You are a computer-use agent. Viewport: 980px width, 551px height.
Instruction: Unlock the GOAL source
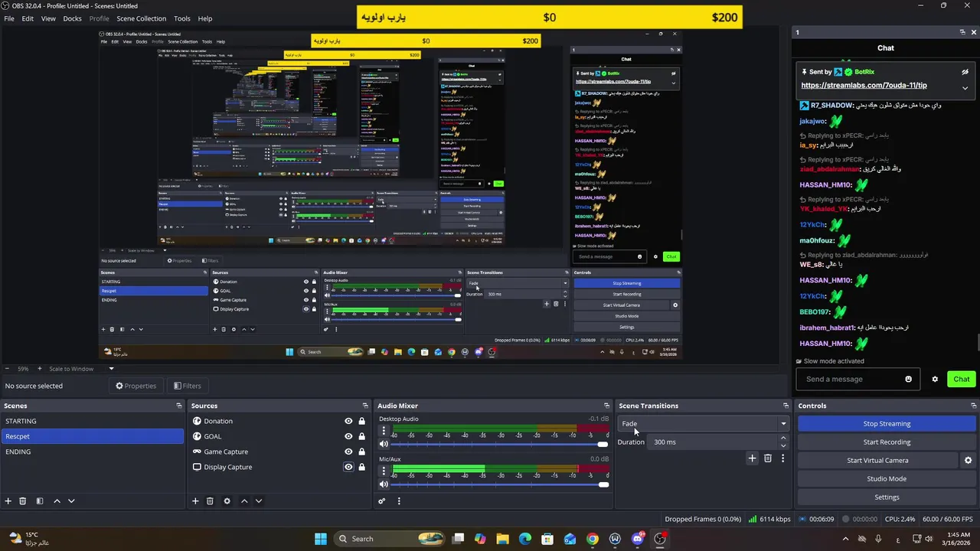click(x=361, y=436)
